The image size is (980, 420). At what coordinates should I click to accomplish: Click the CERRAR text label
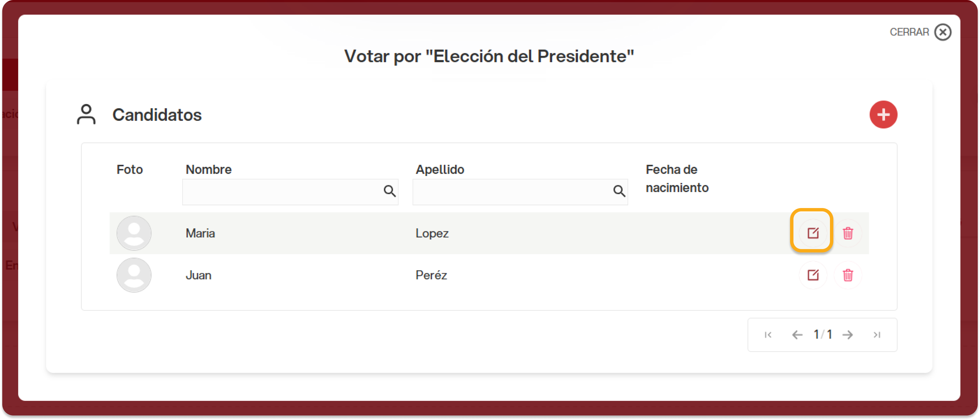tap(909, 32)
